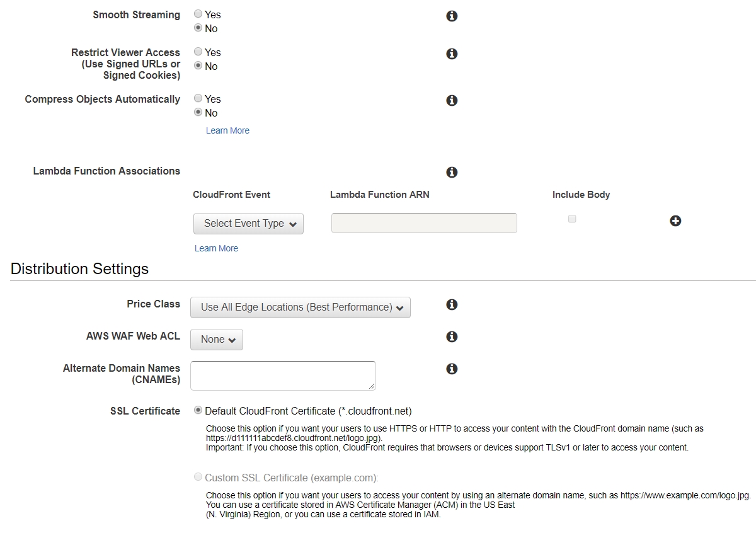756x533 pixels.
Task: Enable Compress Objects Automatically with Yes
Action: point(198,98)
